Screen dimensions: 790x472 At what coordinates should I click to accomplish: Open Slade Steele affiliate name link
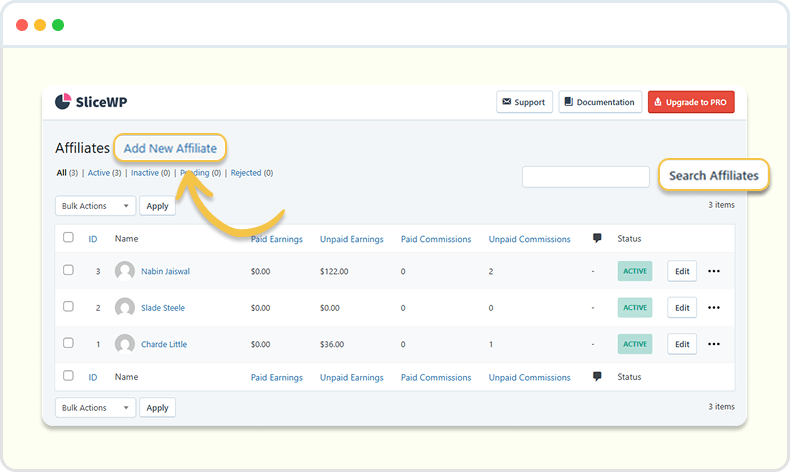163,308
